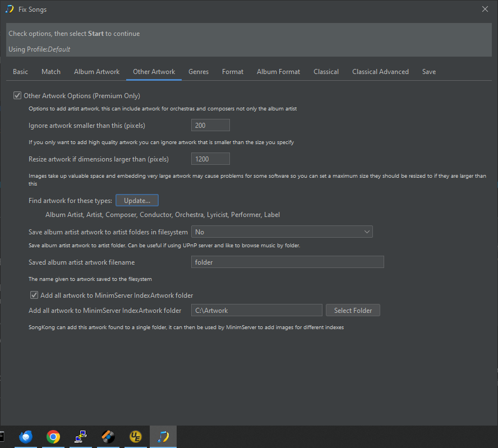Go to the Genres tab
Image resolution: width=498 pixels, height=448 pixels.
[199, 72]
